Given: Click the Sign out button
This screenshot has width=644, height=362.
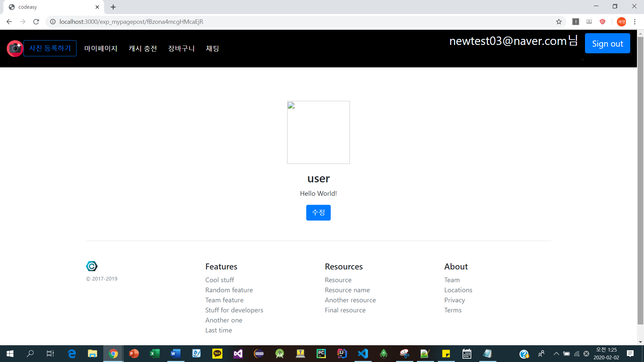Looking at the screenshot, I should [607, 44].
